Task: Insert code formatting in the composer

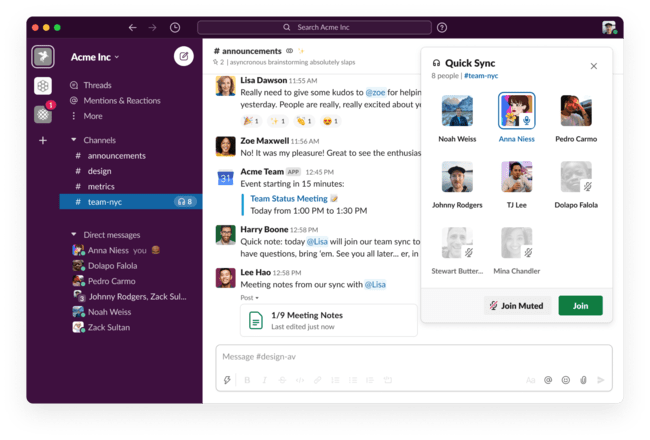Action: pyautogui.click(x=300, y=380)
